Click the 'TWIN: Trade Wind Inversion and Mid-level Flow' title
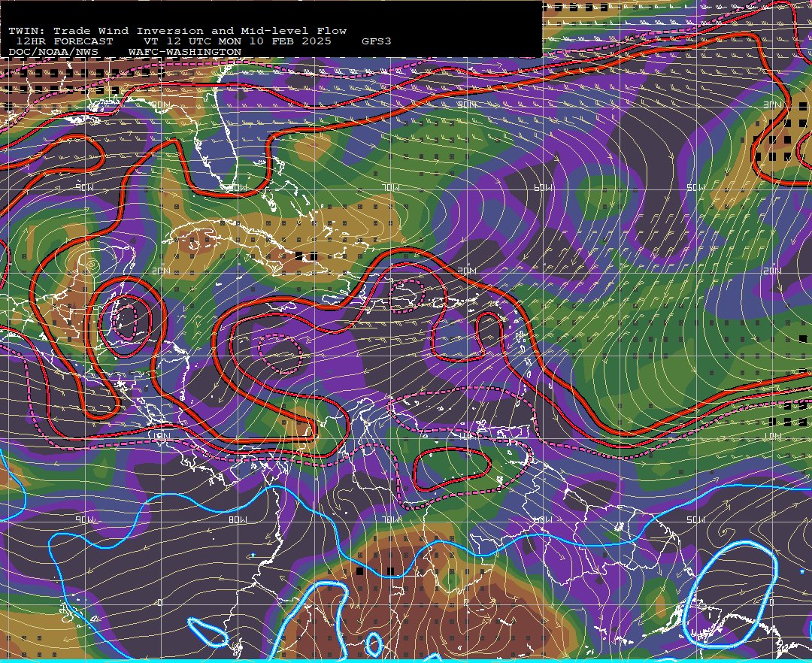Image resolution: width=812 pixels, height=663 pixels. (177, 31)
